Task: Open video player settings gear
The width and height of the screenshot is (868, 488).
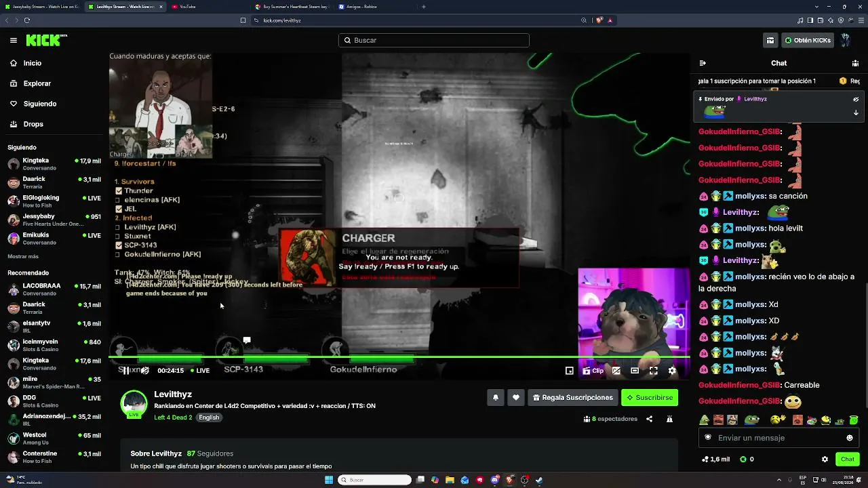Action: pos(672,371)
